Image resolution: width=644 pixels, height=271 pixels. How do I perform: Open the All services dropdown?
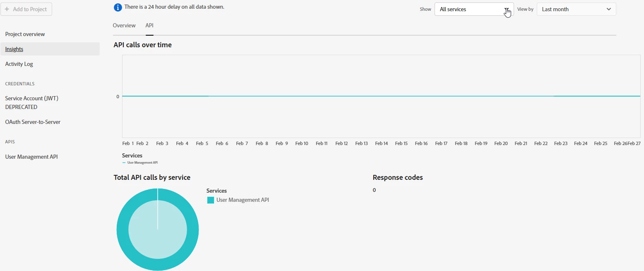pyautogui.click(x=474, y=9)
